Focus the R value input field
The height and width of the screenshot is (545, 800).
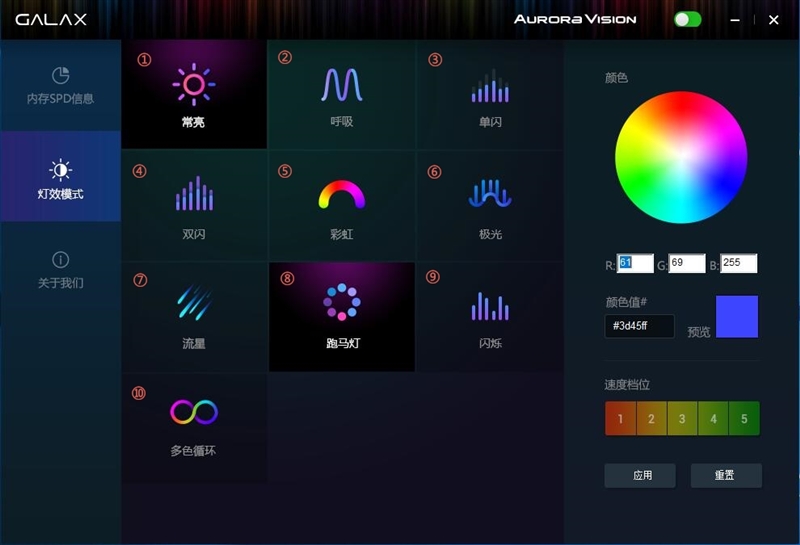point(635,264)
